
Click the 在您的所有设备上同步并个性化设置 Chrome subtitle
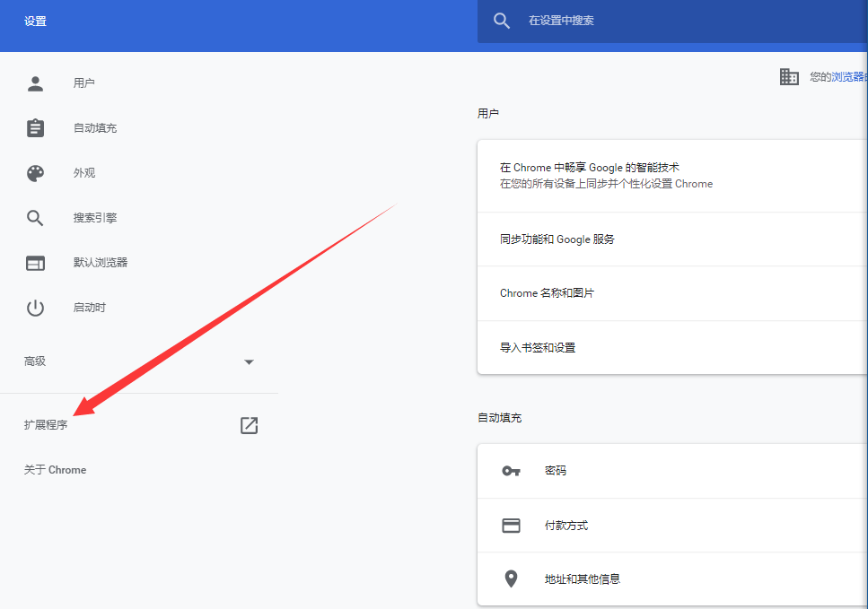(x=606, y=184)
